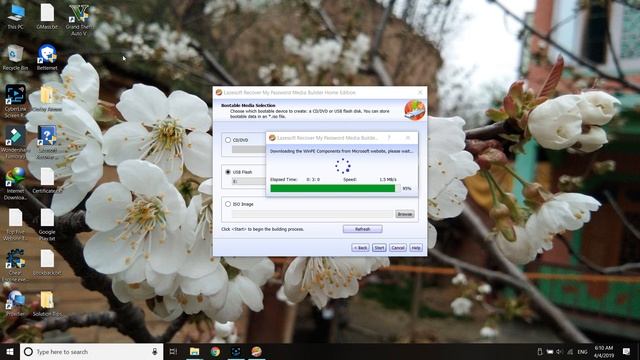
Task: Open Google Chrome from the taskbar
Action: 215,351
